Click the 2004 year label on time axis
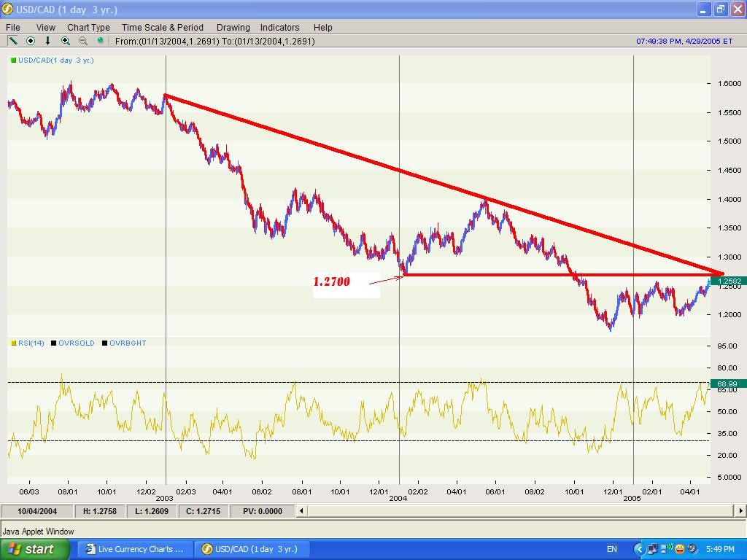The image size is (747, 560). tap(398, 499)
